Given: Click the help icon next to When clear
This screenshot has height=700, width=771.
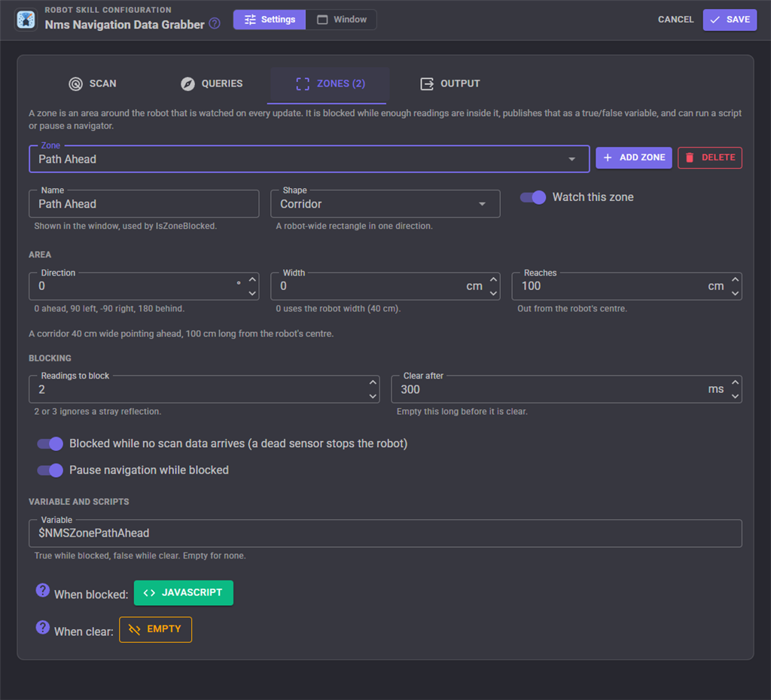Looking at the screenshot, I should [x=43, y=627].
